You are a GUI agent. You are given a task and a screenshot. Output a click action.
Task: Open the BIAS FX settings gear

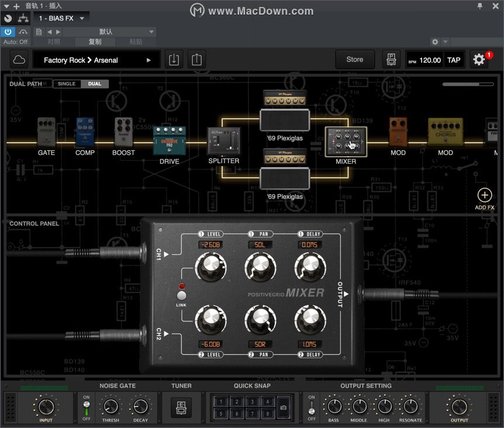[x=479, y=60]
